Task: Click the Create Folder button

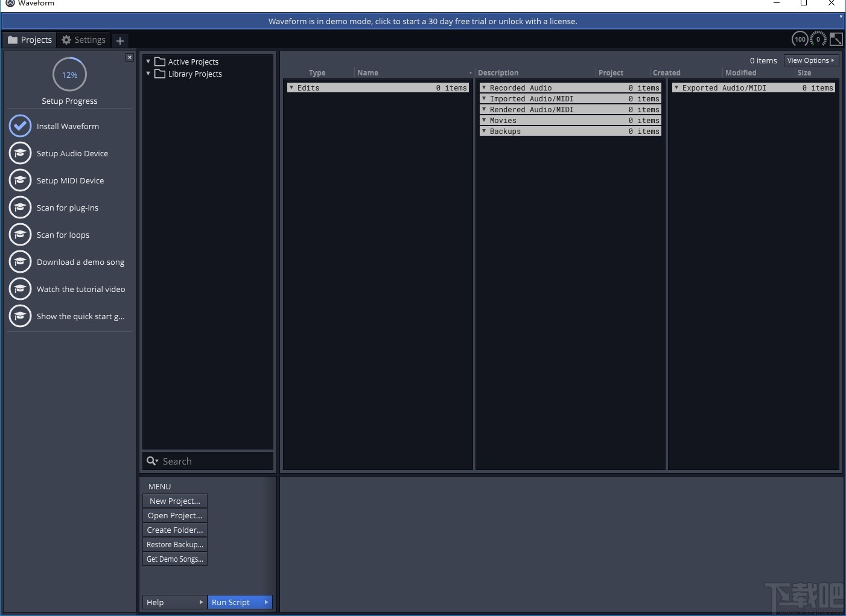Action: (x=175, y=530)
